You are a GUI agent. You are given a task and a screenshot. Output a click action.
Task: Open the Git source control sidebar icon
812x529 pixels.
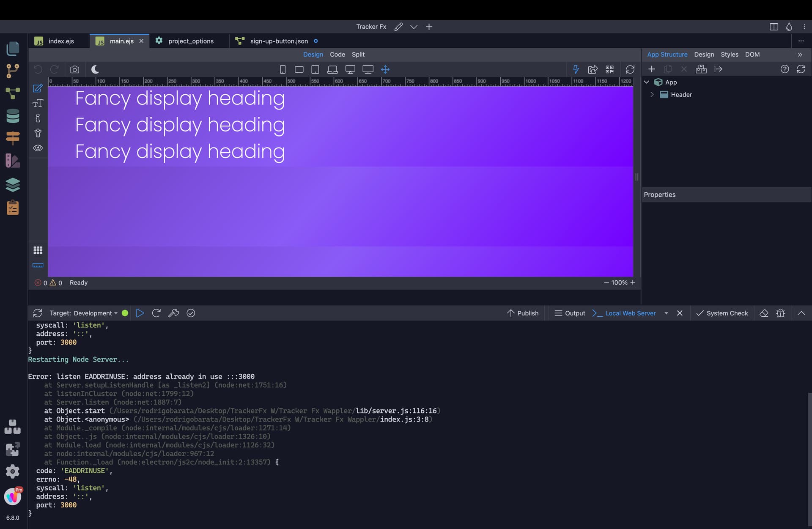[x=13, y=71]
